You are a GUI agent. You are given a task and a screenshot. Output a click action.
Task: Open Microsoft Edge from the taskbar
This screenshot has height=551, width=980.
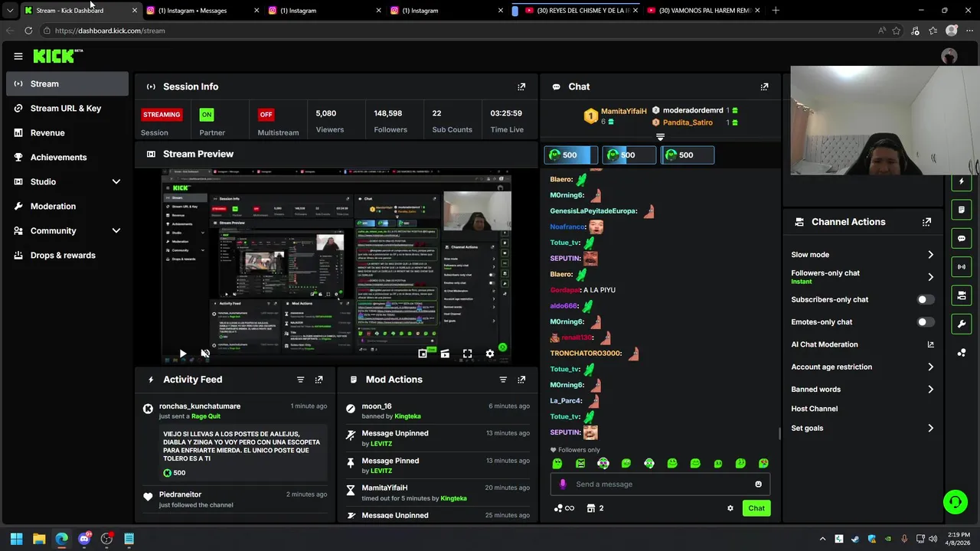click(61, 539)
